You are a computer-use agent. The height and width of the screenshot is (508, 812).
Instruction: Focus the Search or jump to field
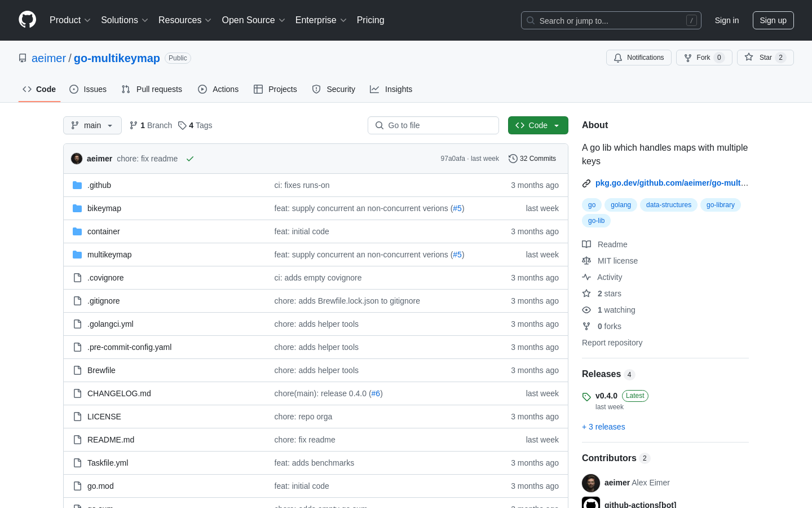tap(611, 20)
